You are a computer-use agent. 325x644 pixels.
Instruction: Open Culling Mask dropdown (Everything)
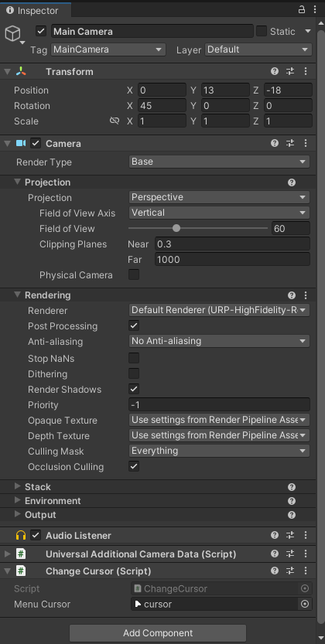(220, 451)
